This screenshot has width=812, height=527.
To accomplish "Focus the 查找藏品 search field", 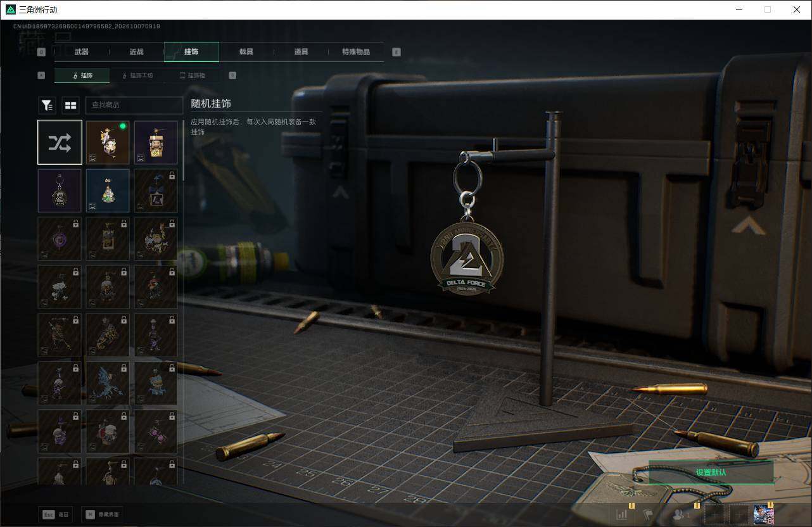I will click(134, 105).
